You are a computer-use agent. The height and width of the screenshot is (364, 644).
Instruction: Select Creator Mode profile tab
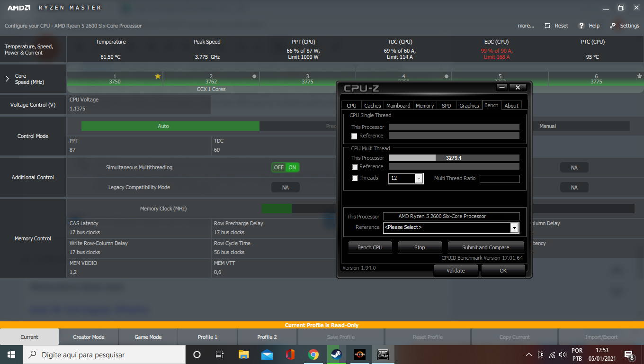click(x=89, y=337)
